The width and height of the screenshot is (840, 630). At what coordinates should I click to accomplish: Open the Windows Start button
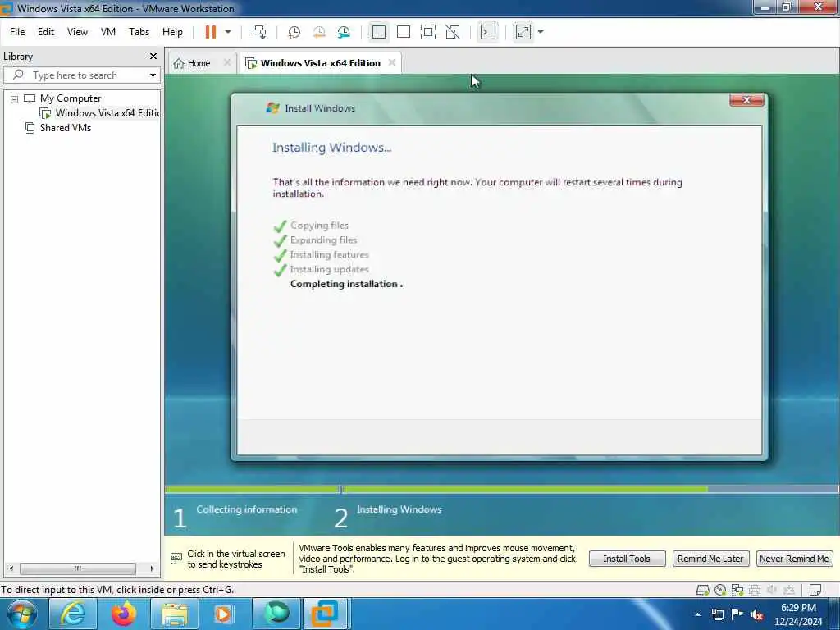point(21,614)
